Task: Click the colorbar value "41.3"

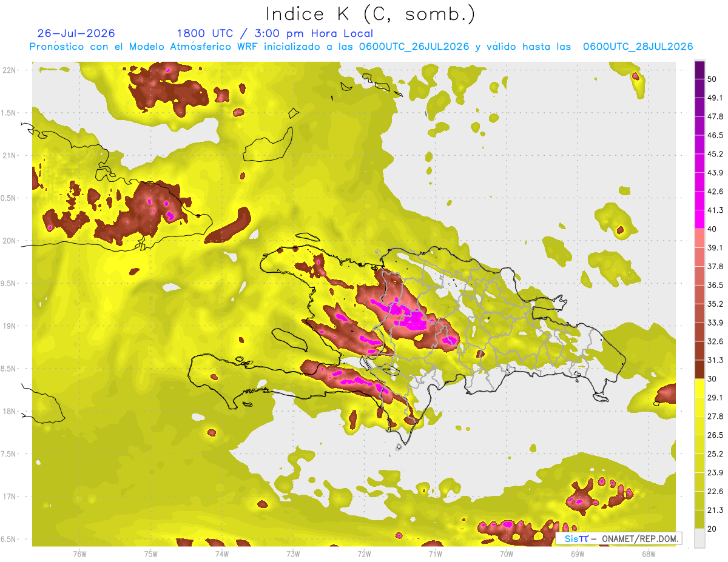Action: coord(715,210)
